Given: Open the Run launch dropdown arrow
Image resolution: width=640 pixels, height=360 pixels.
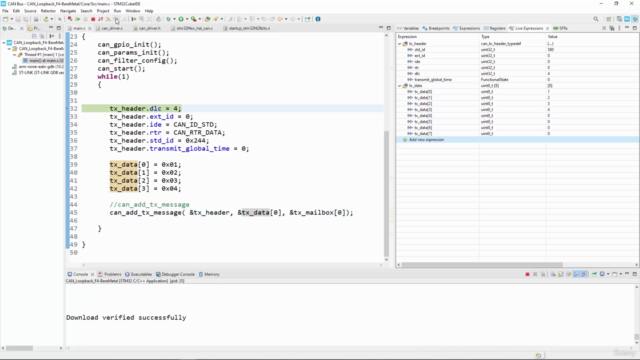Looking at the screenshot, I should coord(187,19).
